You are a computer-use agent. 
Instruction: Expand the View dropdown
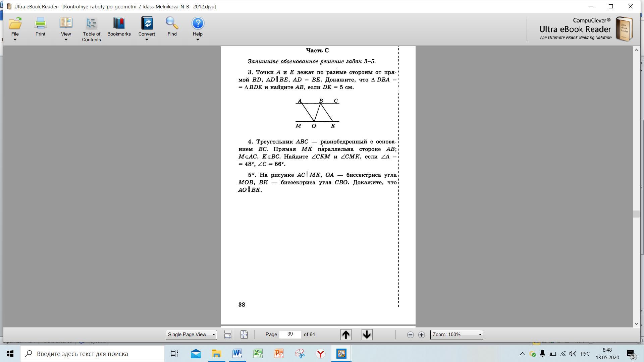66,28
